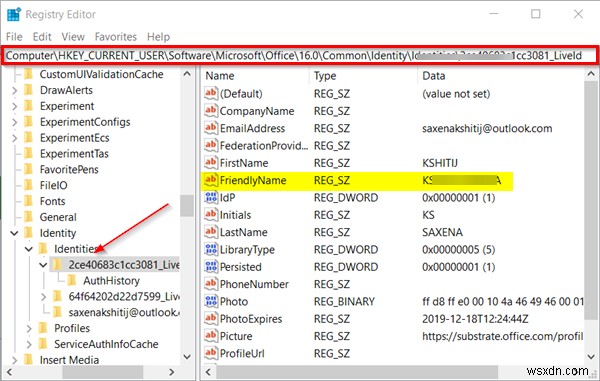Click the FederationProvider string value icon
The image size is (600, 381).
(211, 145)
